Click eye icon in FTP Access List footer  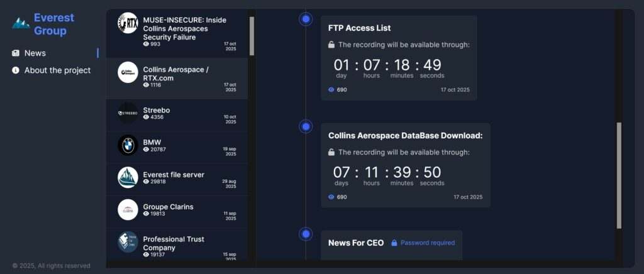coord(331,90)
